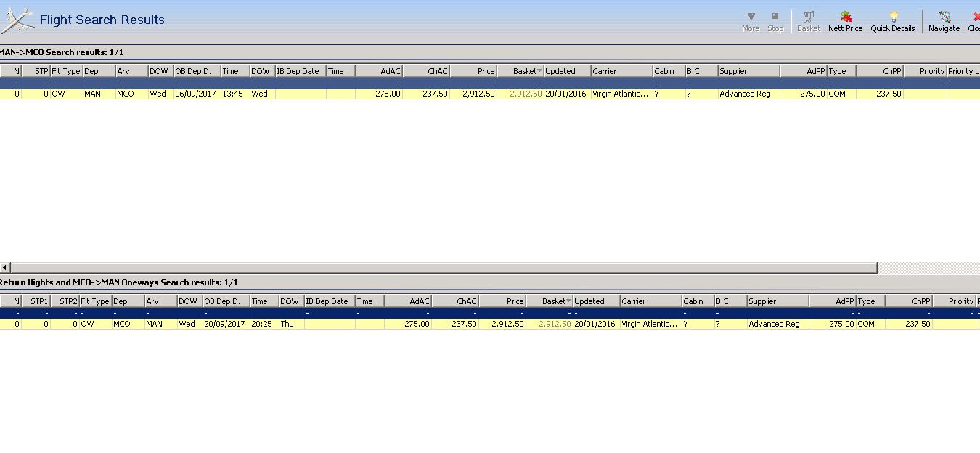This screenshot has height=453, width=980.
Task: Click Thu day-of-week cell in return row
Action: 291,324
